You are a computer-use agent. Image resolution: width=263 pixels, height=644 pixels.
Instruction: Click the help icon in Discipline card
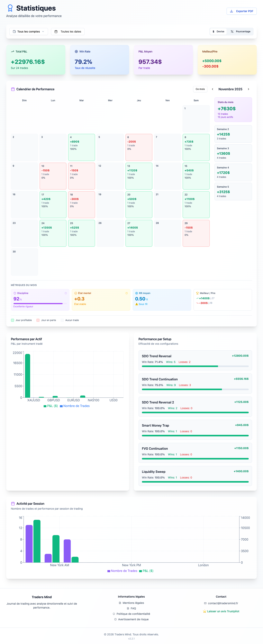point(66,293)
